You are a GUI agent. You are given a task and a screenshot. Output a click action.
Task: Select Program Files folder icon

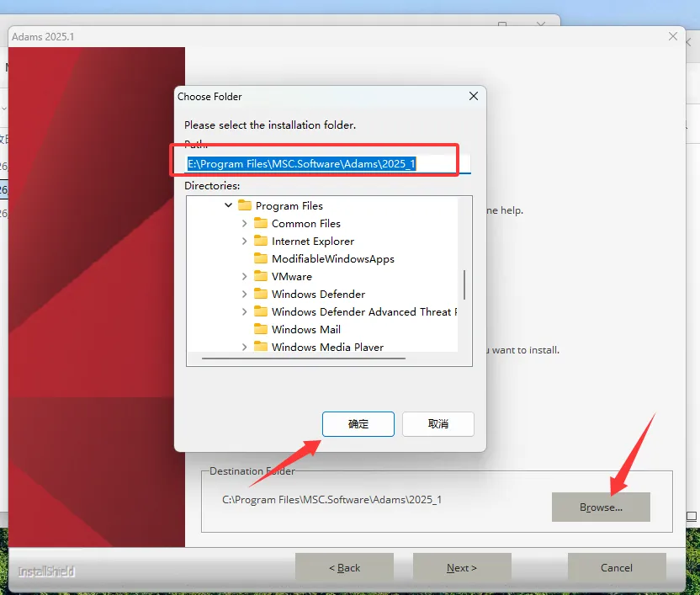coord(245,205)
